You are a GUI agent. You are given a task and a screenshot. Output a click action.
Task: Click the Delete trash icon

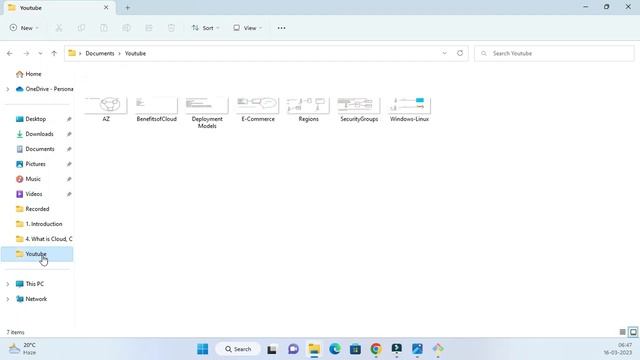171,28
